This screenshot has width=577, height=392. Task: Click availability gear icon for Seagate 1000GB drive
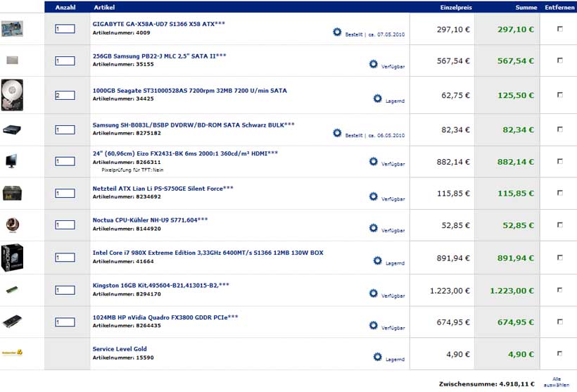pos(378,99)
